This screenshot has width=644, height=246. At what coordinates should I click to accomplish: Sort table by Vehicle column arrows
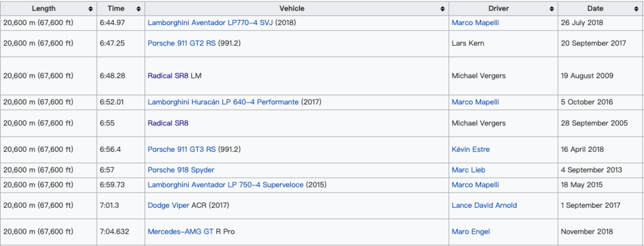(442, 8)
